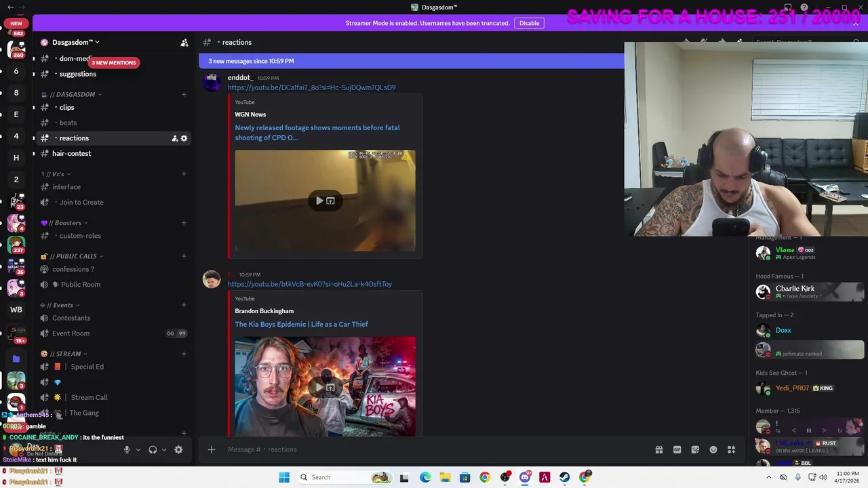
Task: Open Newly released footage video title link
Action: click(317, 132)
